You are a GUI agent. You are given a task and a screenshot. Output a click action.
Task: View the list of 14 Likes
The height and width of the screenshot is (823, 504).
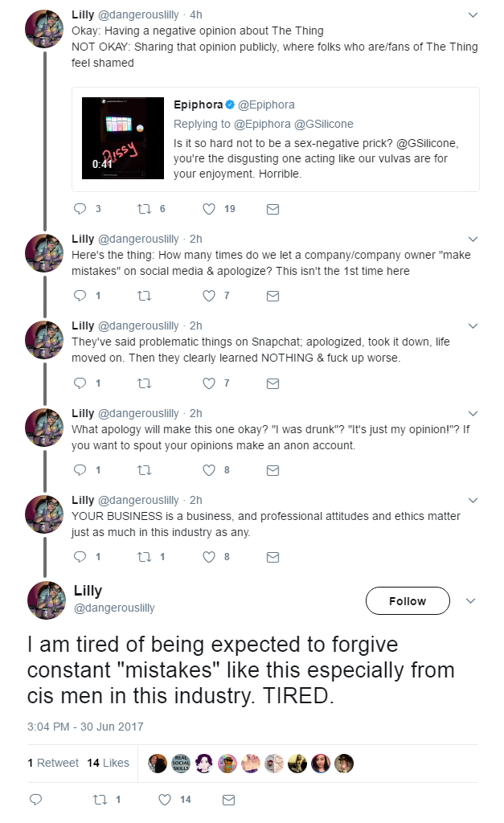point(109,763)
